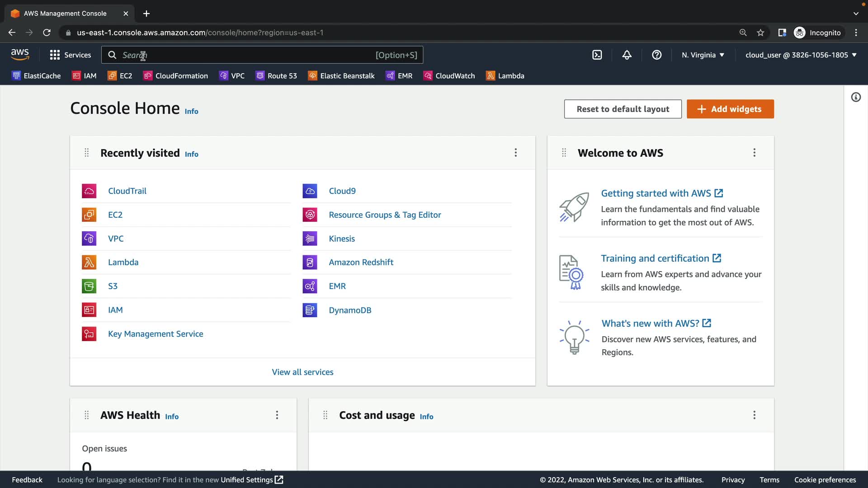Open the CloudShell icon in the top bar
The width and height of the screenshot is (868, 488).
(x=597, y=55)
